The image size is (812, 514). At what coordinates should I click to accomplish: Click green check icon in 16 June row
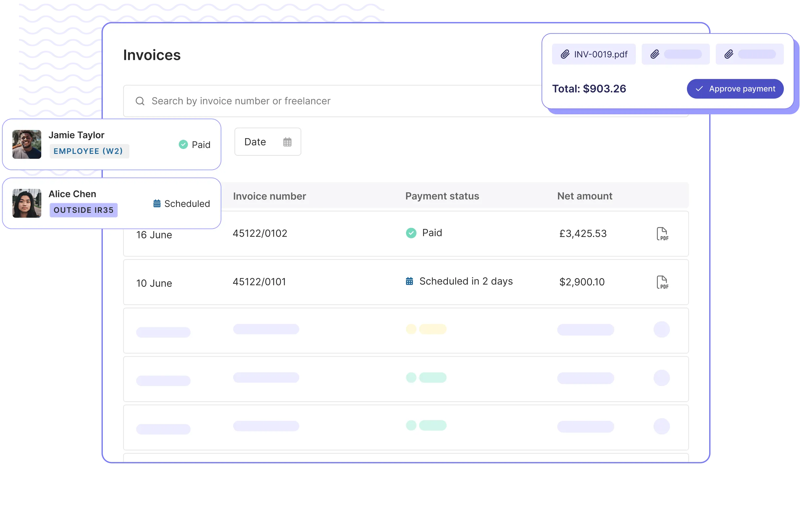411,233
